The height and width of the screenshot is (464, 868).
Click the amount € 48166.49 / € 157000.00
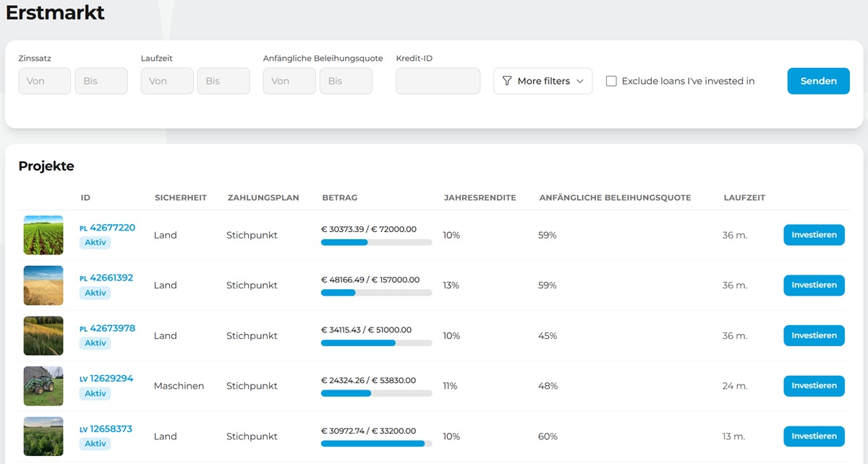[x=370, y=280]
